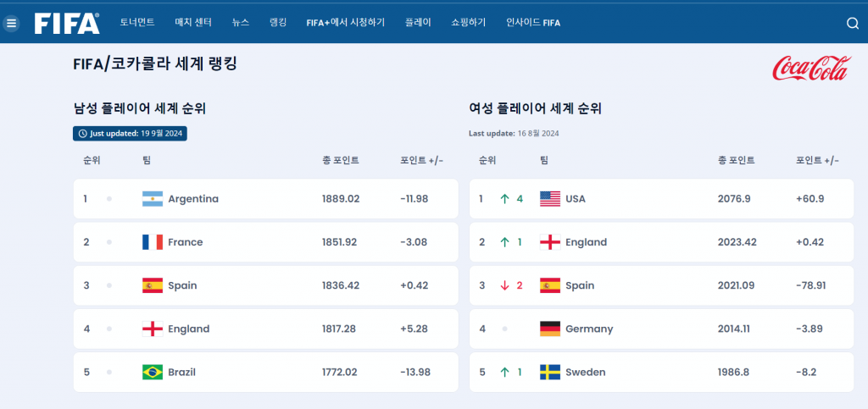Click the men's France flag icon

pos(152,242)
